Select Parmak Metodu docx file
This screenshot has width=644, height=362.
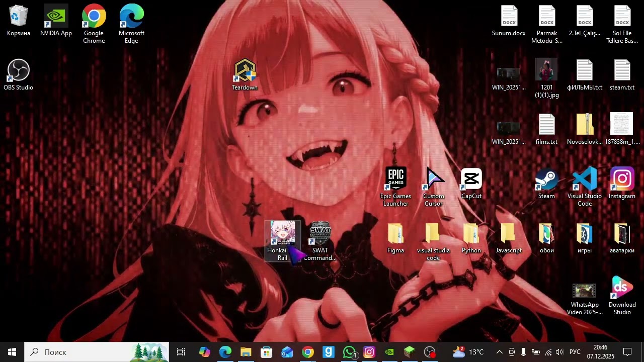click(546, 24)
